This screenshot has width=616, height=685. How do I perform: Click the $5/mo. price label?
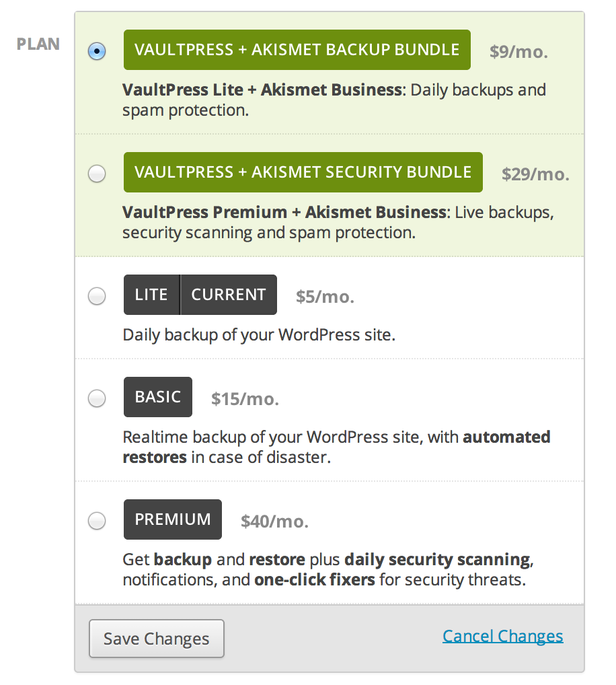pyautogui.click(x=325, y=297)
